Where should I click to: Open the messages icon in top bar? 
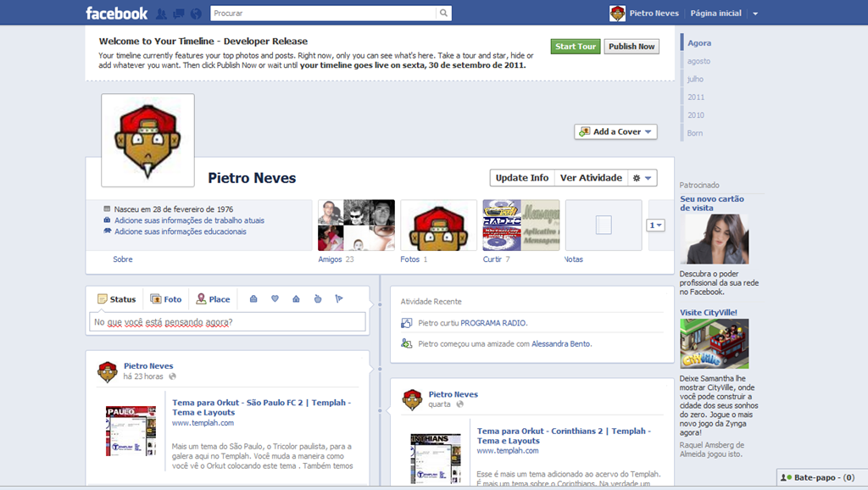(x=178, y=14)
